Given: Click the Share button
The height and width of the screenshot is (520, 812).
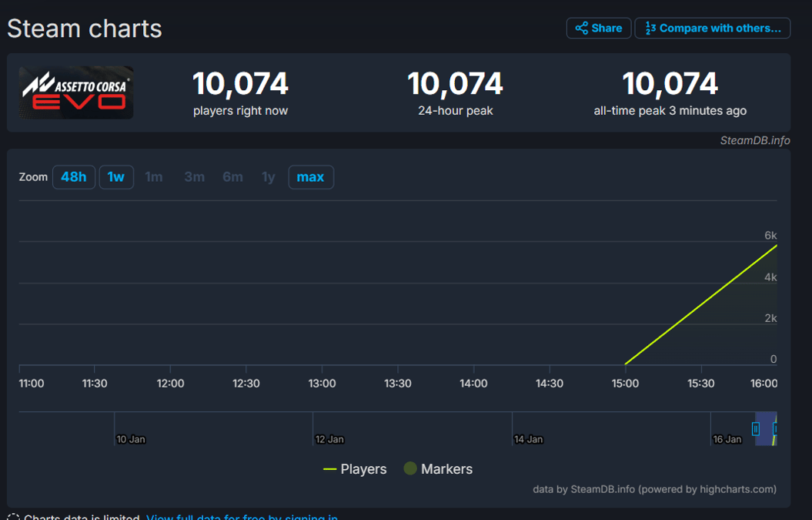Looking at the screenshot, I should pyautogui.click(x=599, y=28).
